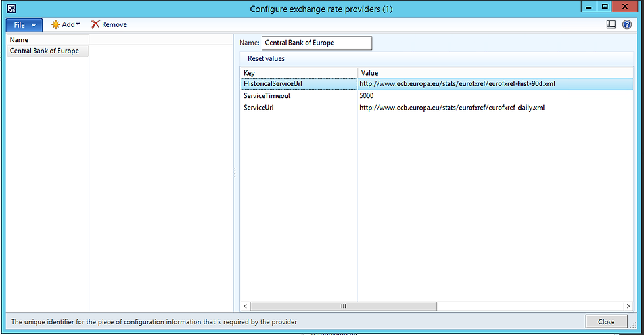Click the Remove button

109,25
